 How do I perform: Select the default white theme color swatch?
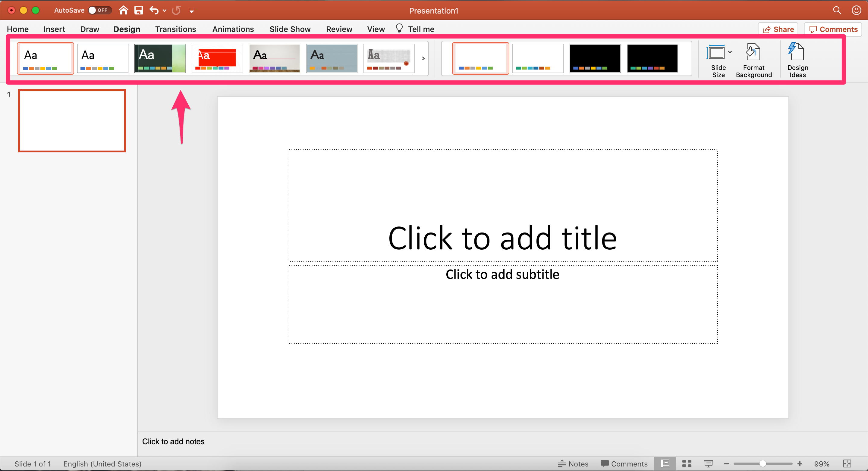coord(479,58)
